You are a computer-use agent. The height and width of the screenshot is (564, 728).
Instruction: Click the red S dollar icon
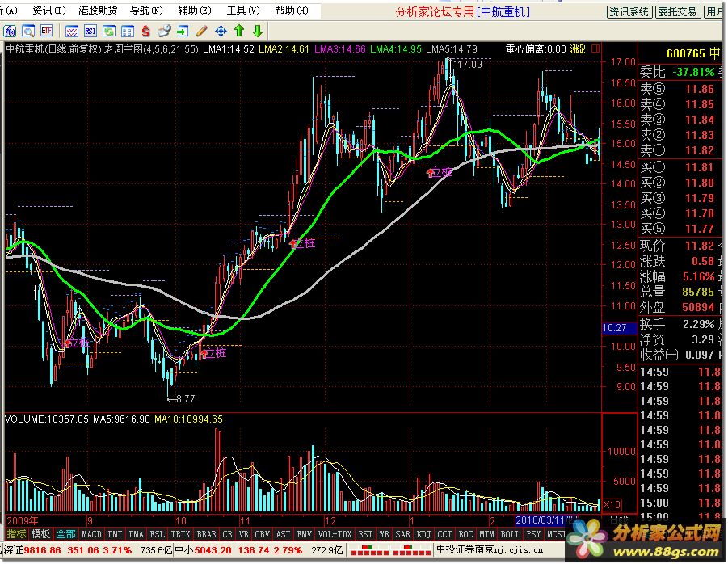click(x=145, y=31)
